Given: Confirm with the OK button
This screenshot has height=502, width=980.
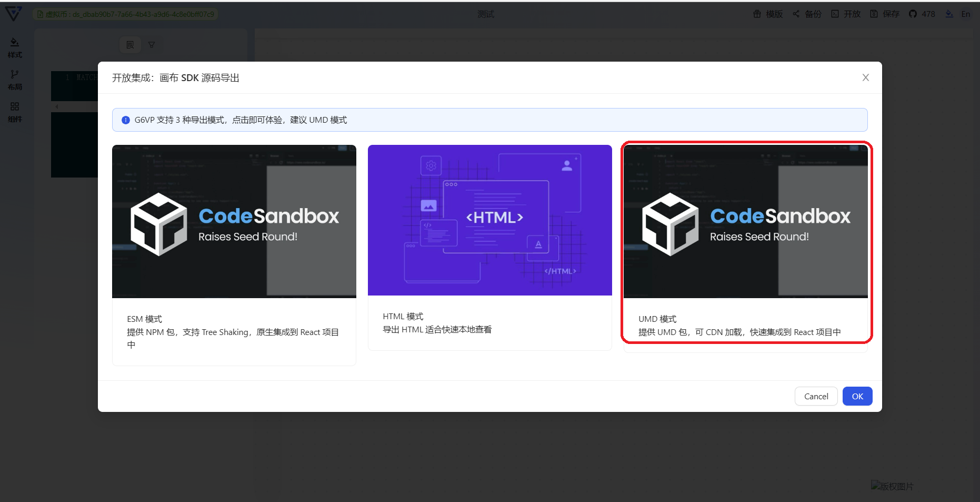Looking at the screenshot, I should coord(857,396).
